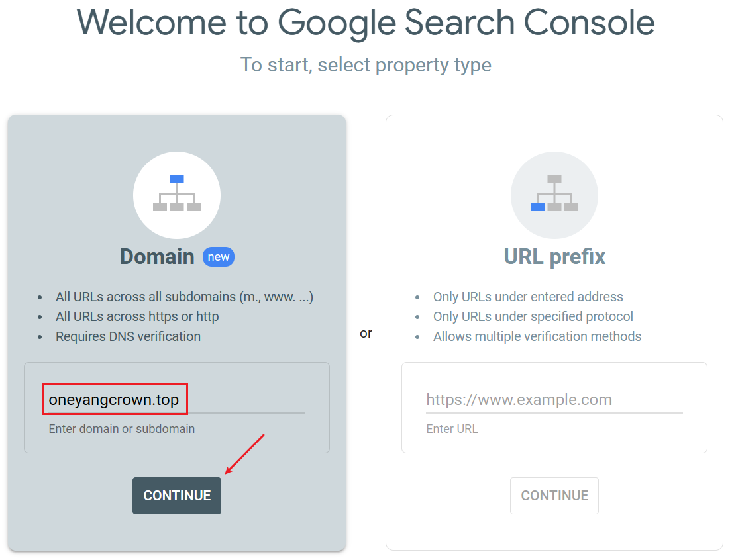Click the "or" separator between cards

366,333
